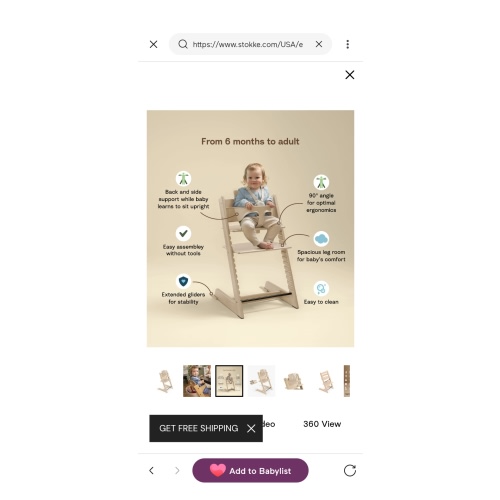Select the sixth thumbnail, plain chair
Viewport: 500px width, 500px height.
click(326, 381)
